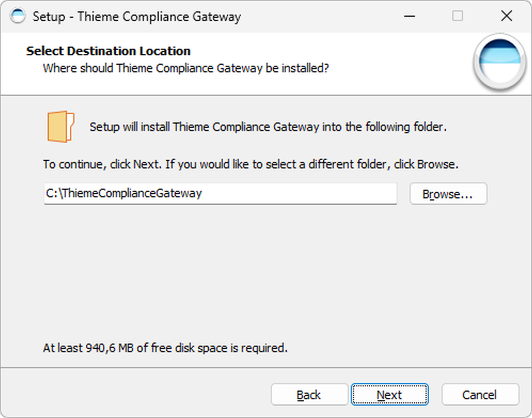Click the "Select Destination Location" heading

click(108, 51)
